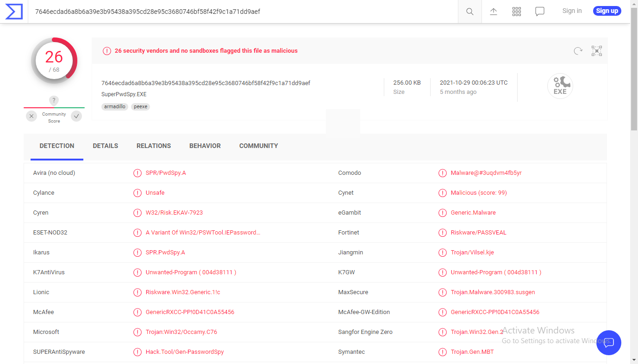The height and width of the screenshot is (364, 638).
Task: Click the Microsoft vendor name
Action: click(x=46, y=332)
